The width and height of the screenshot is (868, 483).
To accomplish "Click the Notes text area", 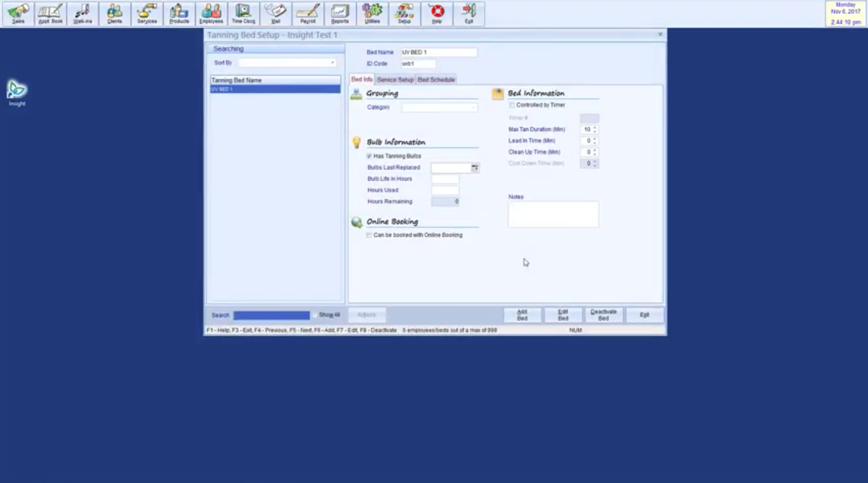I will tap(554, 215).
